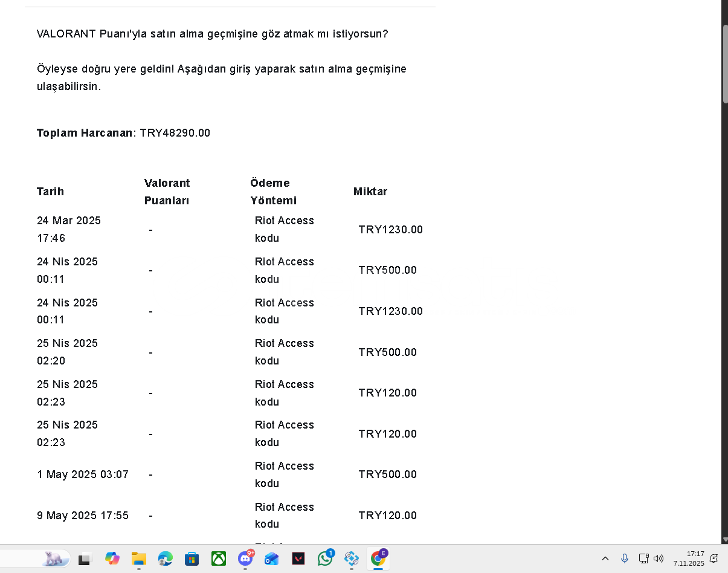The height and width of the screenshot is (573, 728).
Task: Open Outlook from the taskbar
Action: [x=272, y=558]
